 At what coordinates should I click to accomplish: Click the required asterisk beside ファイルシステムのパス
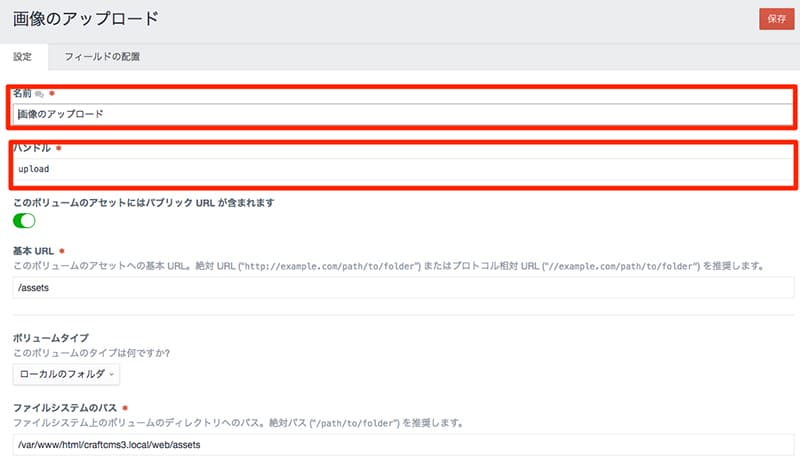(x=125, y=408)
